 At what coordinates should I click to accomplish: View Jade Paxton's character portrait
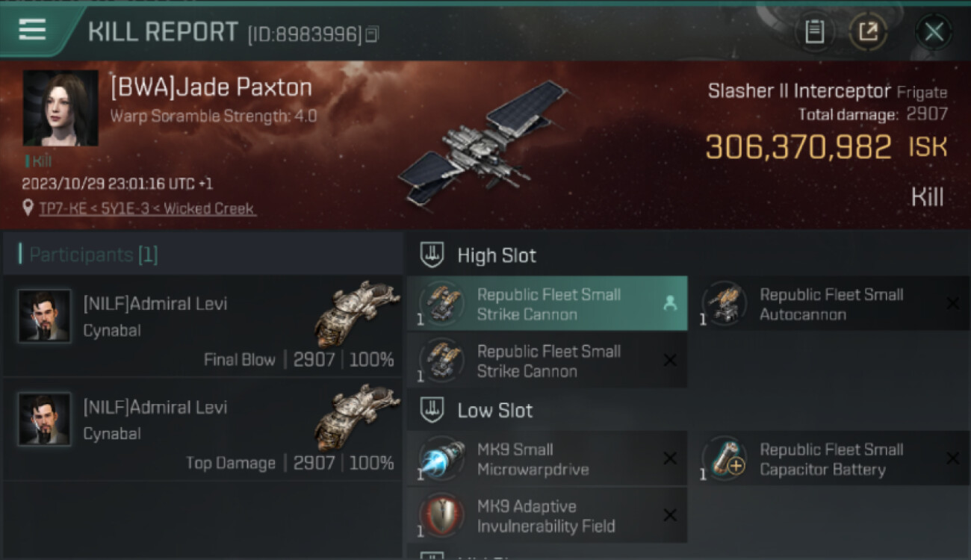click(x=61, y=108)
